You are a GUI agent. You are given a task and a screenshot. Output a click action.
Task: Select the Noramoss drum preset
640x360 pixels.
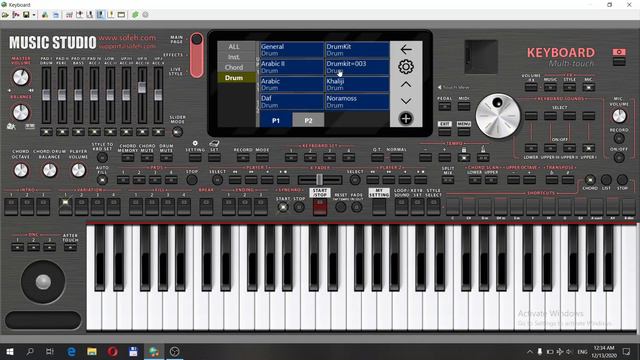click(x=357, y=102)
